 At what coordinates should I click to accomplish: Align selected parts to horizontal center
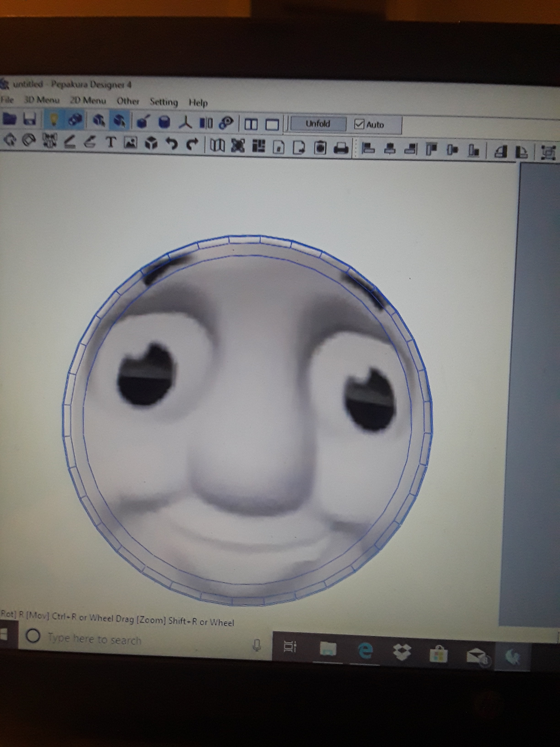click(390, 149)
